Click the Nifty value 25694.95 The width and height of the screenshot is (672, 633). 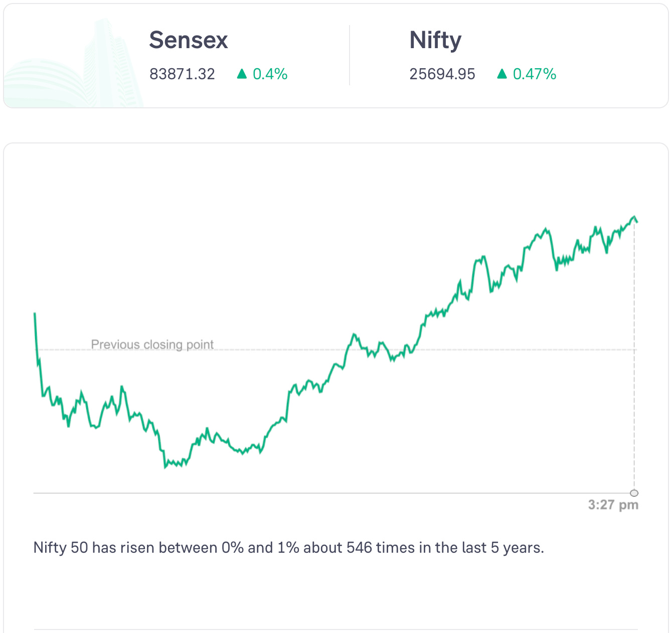[x=442, y=74]
